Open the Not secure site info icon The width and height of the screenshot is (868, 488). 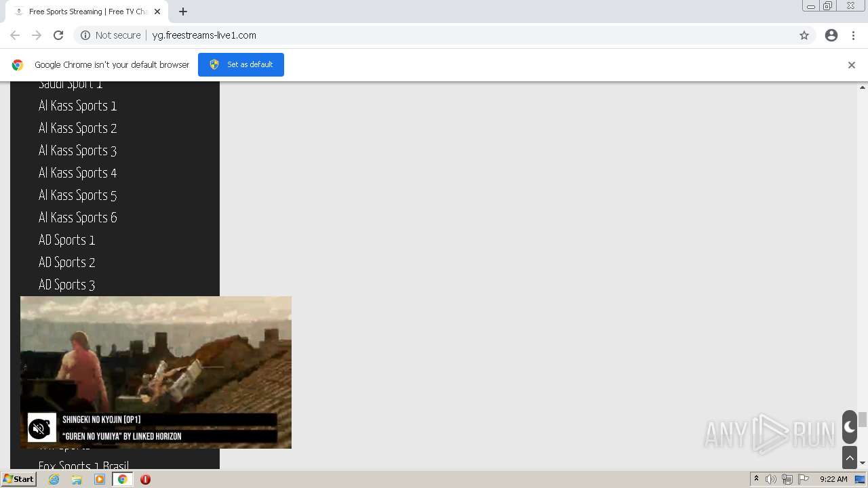point(85,35)
